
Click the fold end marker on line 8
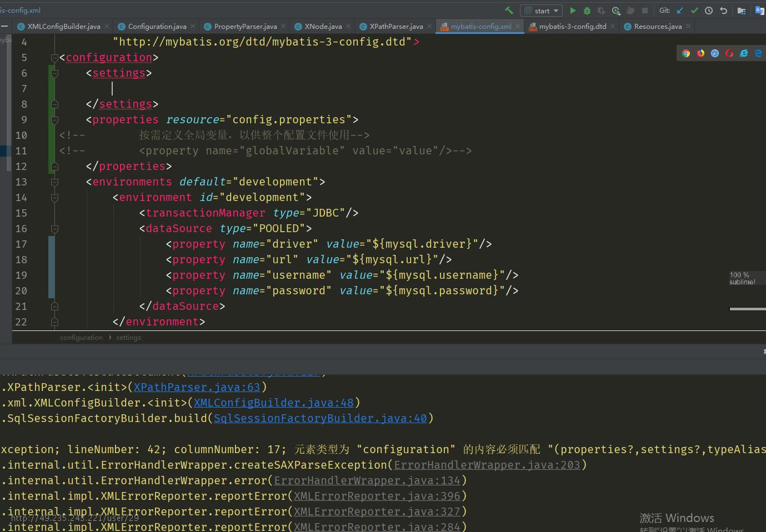click(54, 104)
